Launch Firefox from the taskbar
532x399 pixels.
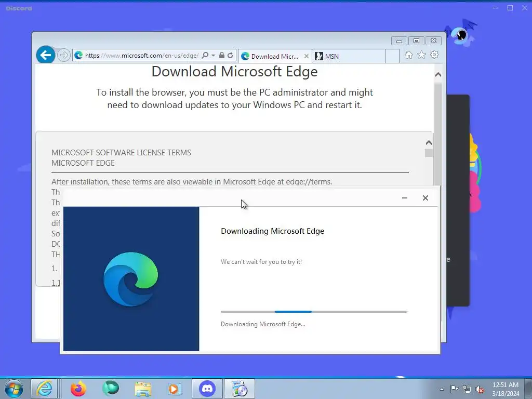pos(78,389)
